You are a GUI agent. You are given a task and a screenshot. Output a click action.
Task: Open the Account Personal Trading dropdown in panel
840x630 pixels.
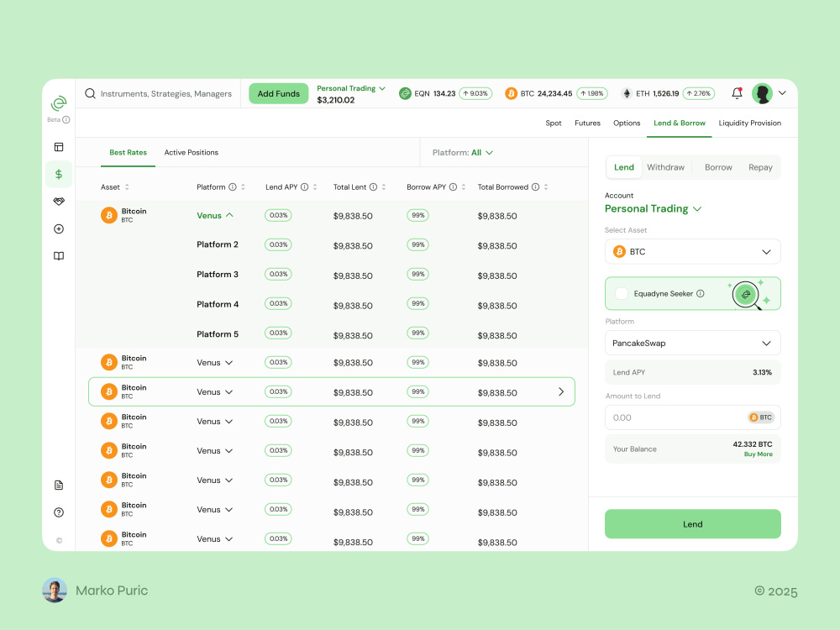(x=653, y=209)
